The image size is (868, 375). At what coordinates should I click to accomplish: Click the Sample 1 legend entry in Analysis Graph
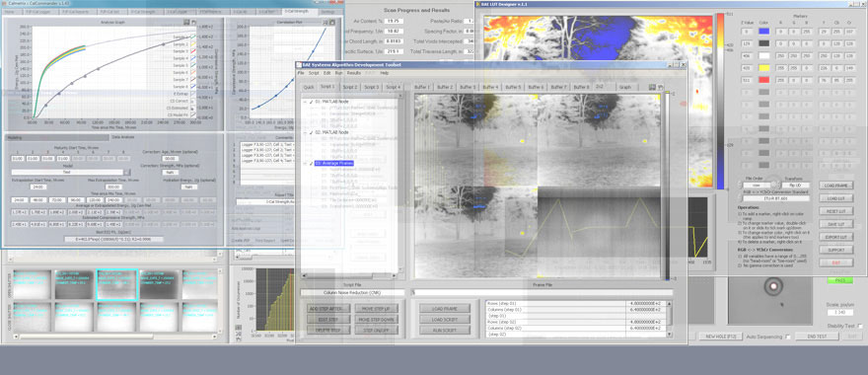[x=184, y=37]
